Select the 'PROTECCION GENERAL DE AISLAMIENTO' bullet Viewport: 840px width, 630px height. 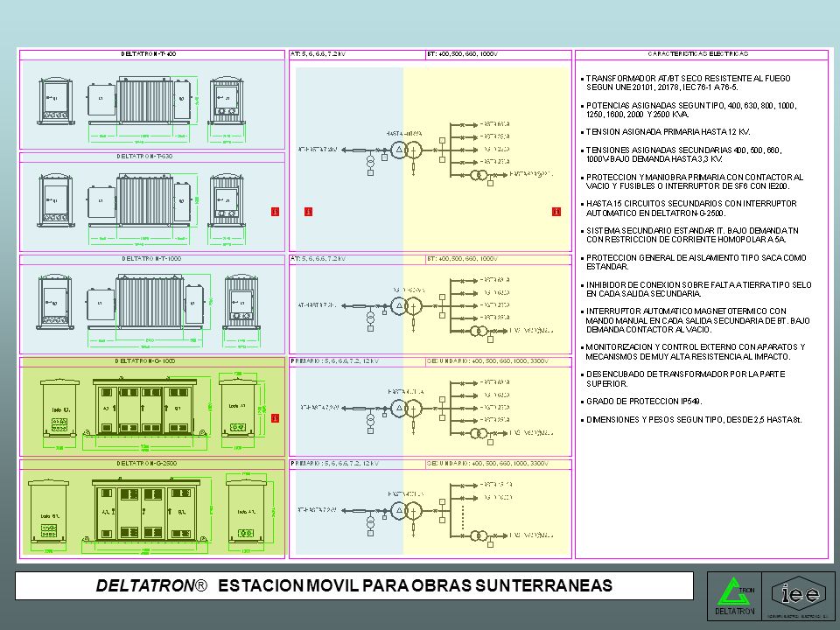point(695,262)
